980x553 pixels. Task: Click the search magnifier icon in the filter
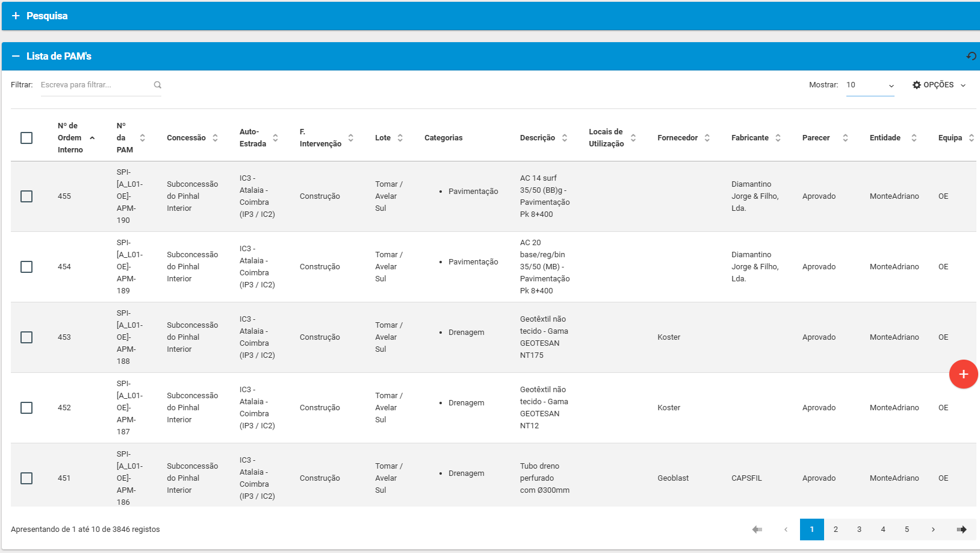coord(158,85)
